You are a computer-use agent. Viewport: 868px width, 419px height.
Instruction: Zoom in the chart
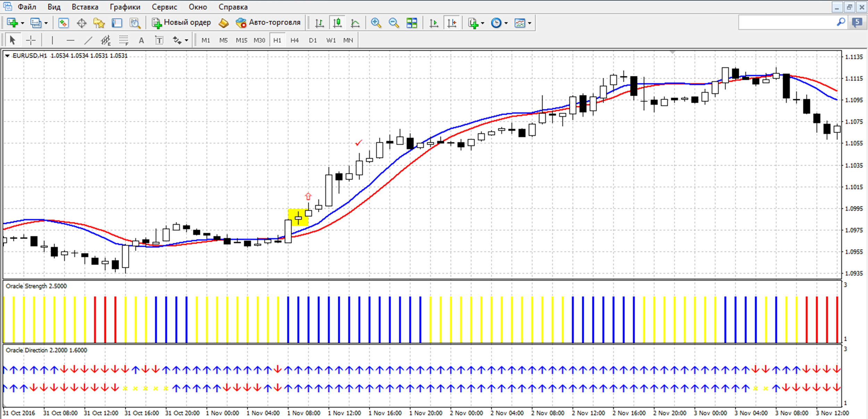[x=376, y=23]
